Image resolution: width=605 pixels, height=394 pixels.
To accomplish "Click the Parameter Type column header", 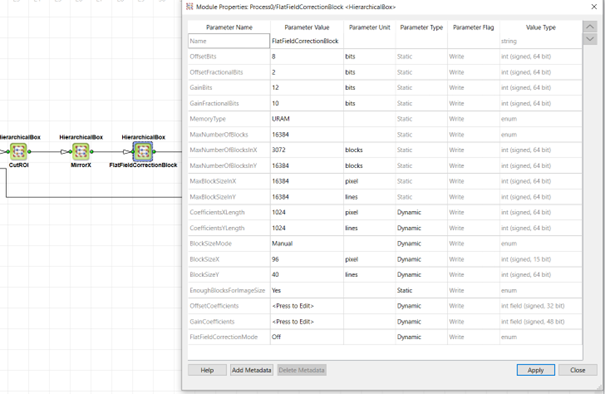I will tap(421, 27).
